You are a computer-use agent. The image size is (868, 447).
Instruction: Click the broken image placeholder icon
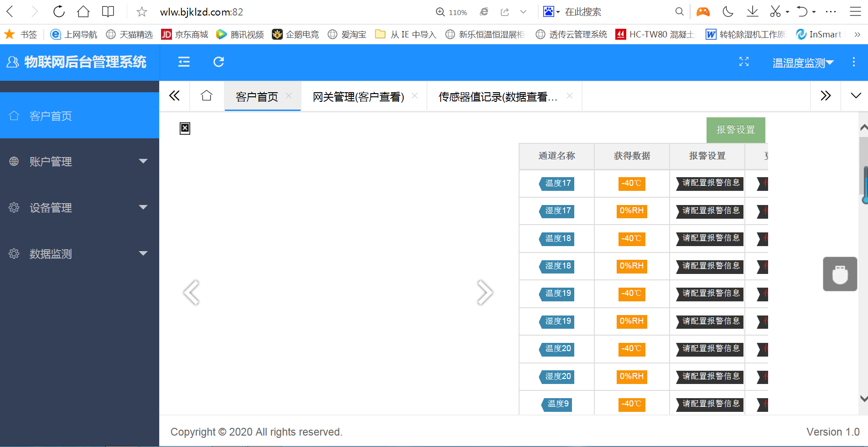click(x=185, y=128)
